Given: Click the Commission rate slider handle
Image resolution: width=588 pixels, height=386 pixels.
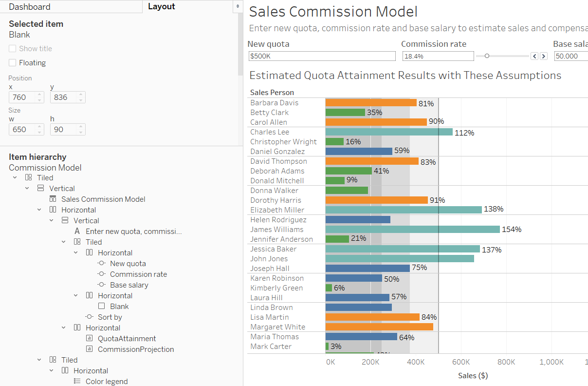Looking at the screenshot, I should [x=487, y=56].
